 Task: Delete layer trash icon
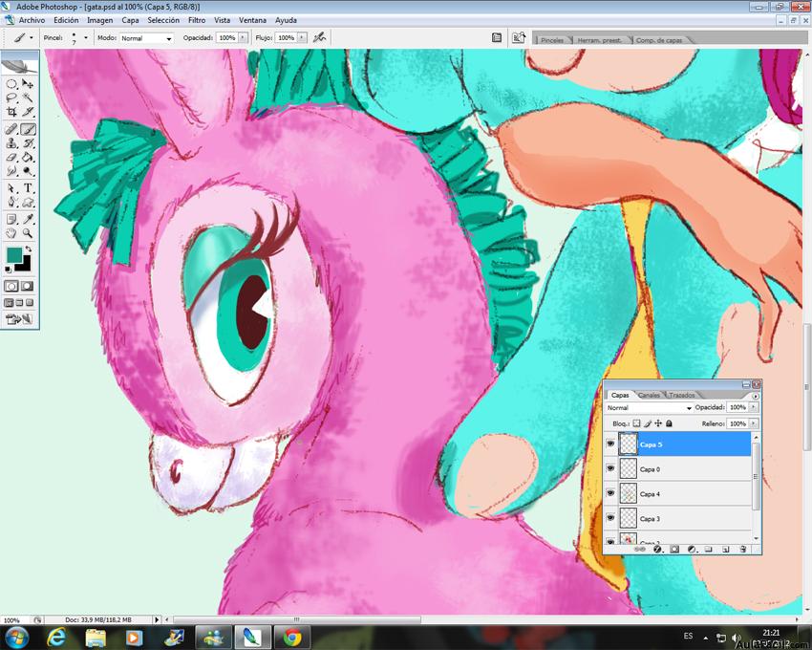click(x=742, y=549)
